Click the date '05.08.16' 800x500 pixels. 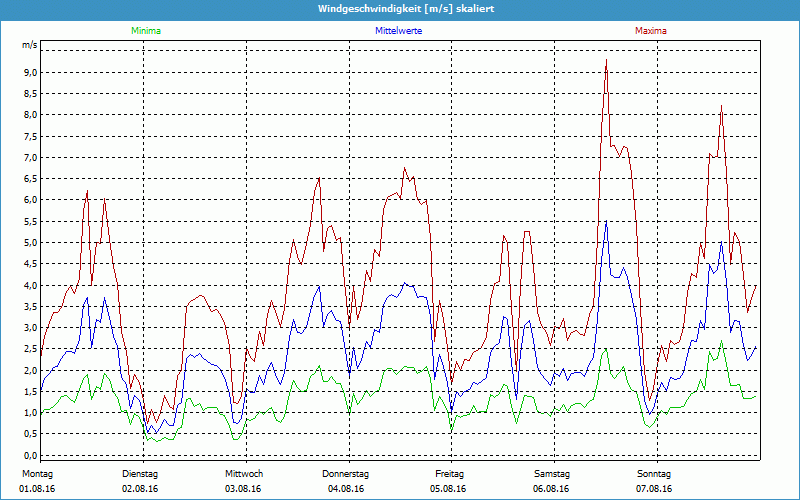448,489
